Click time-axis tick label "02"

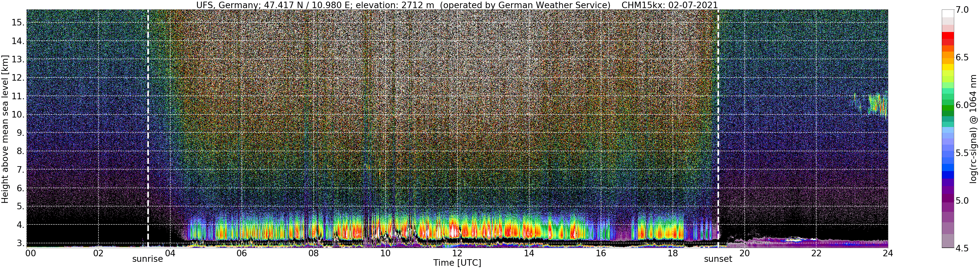click(x=98, y=253)
